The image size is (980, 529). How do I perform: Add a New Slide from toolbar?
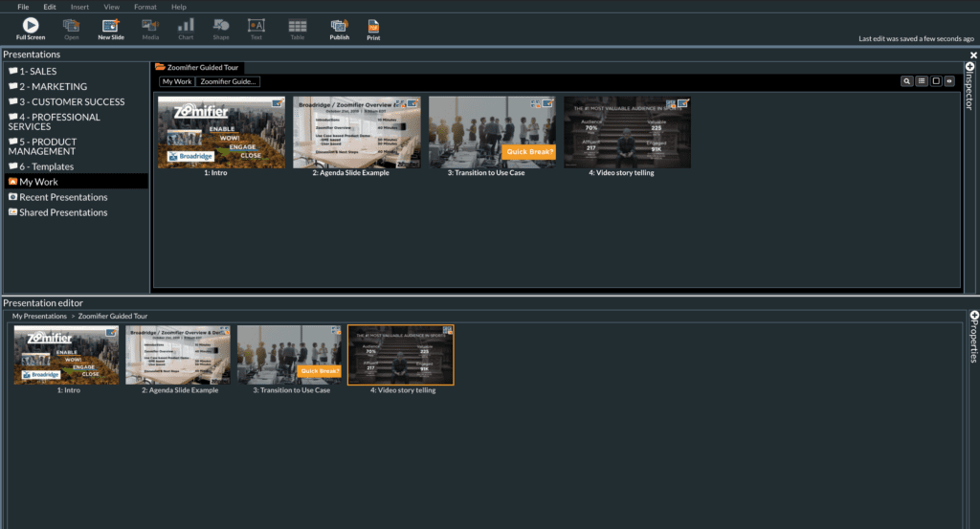point(111,29)
